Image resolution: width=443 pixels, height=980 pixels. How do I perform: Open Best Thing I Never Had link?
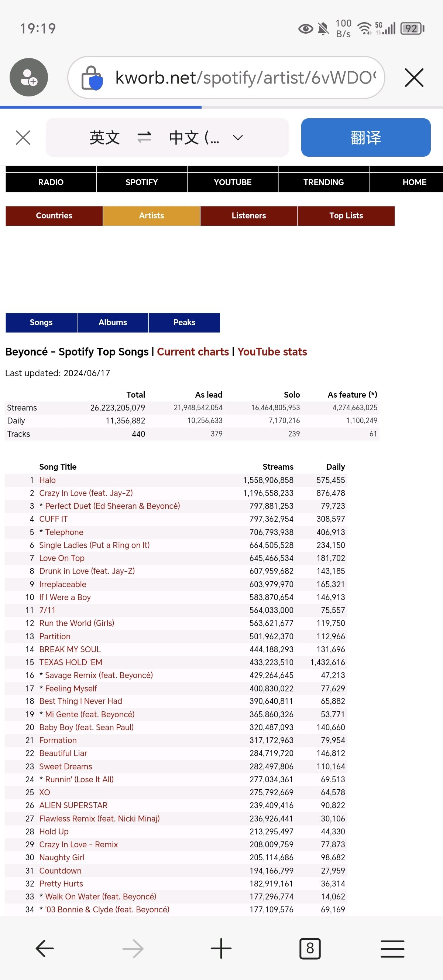click(81, 701)
